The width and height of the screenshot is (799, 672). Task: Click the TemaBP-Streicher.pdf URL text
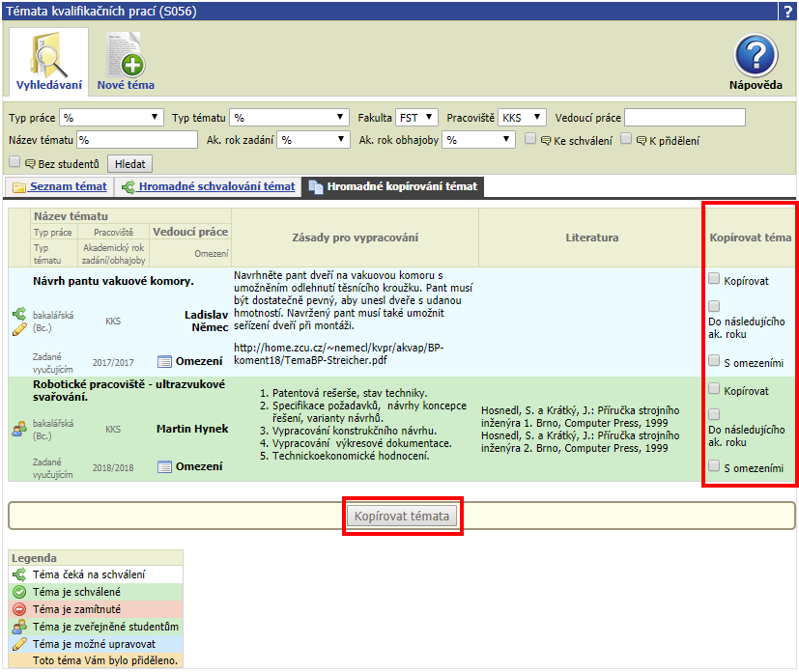339,353
